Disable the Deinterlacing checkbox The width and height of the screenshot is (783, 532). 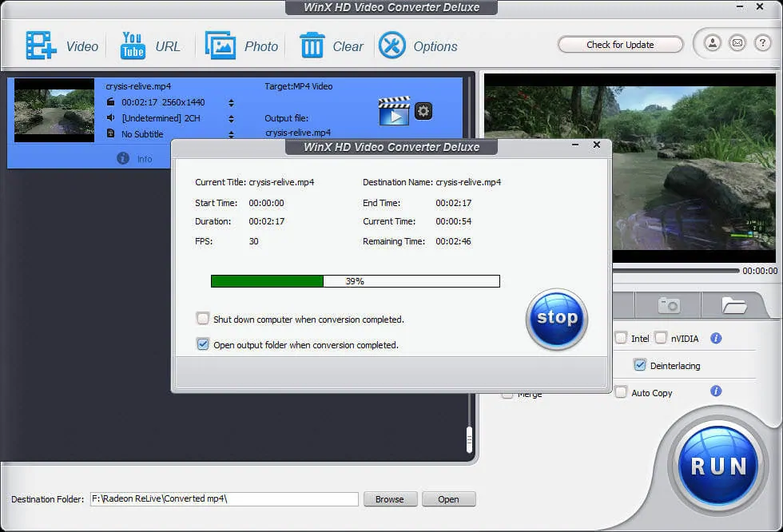coord(640,365)
